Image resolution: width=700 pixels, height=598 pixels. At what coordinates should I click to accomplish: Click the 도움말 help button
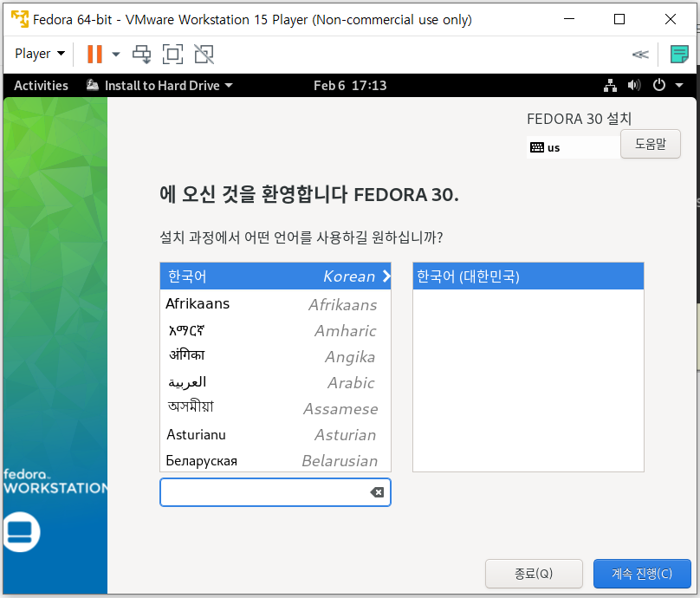[651, 144]
